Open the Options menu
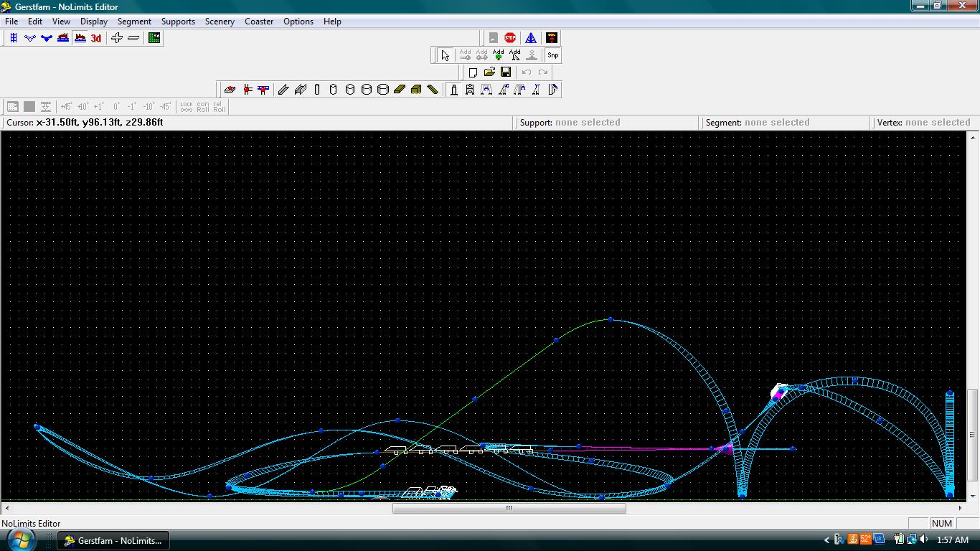This screenshot has height=551, width=980. coord(298,22)
